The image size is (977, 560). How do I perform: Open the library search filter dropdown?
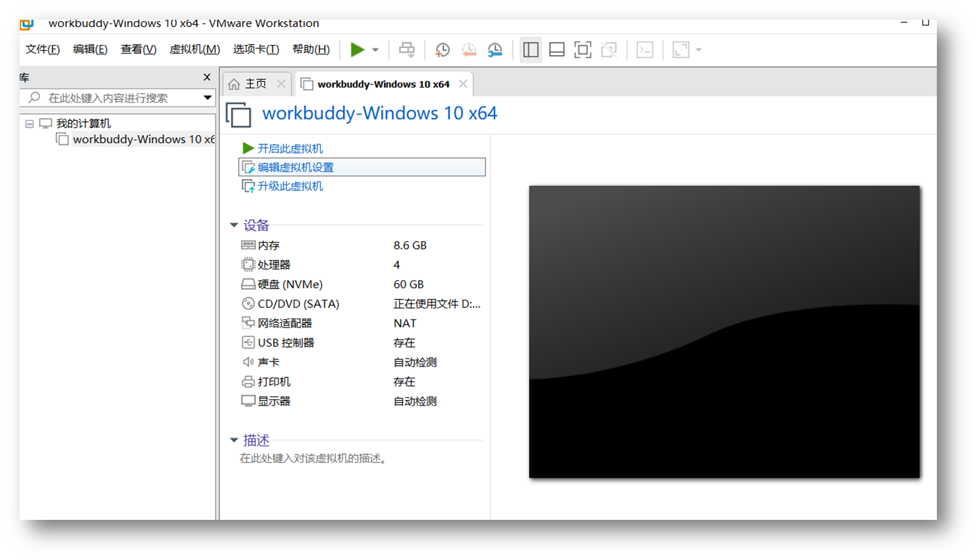pyautogui.click(x=208, y=98)
